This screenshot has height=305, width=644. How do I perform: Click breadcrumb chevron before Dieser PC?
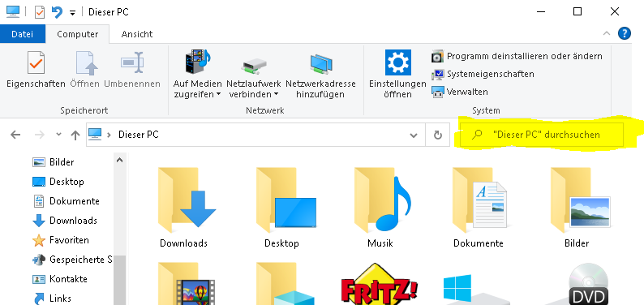point(109,135)
